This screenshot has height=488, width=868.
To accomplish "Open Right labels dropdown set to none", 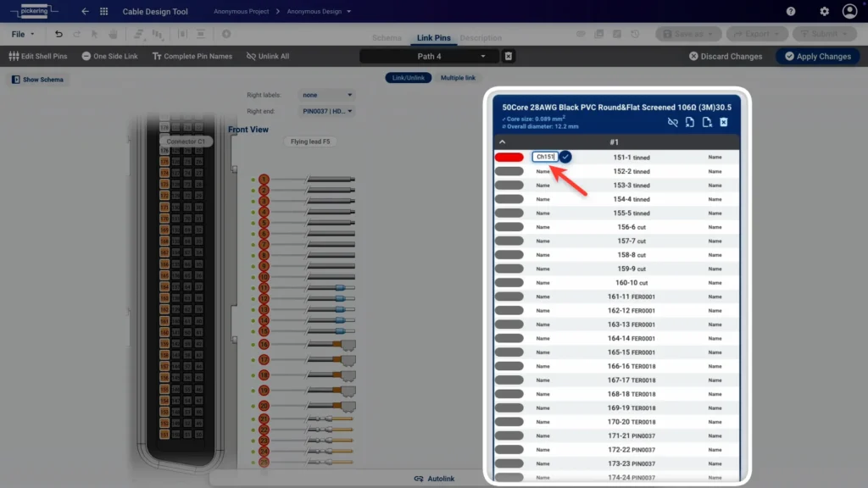I will pyautogui.click(x=326, y=95).
